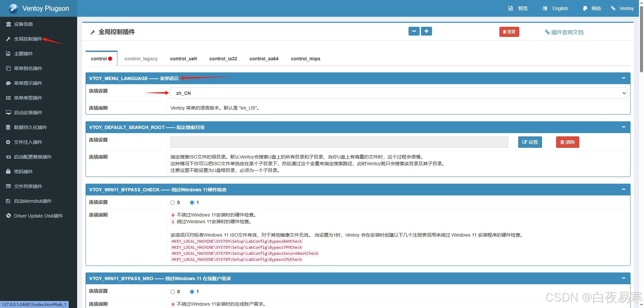The width and height of the screenshot is (644, 308).
Task: Switch to the control_aa64 tab
Action: click(x=264, y=59)
